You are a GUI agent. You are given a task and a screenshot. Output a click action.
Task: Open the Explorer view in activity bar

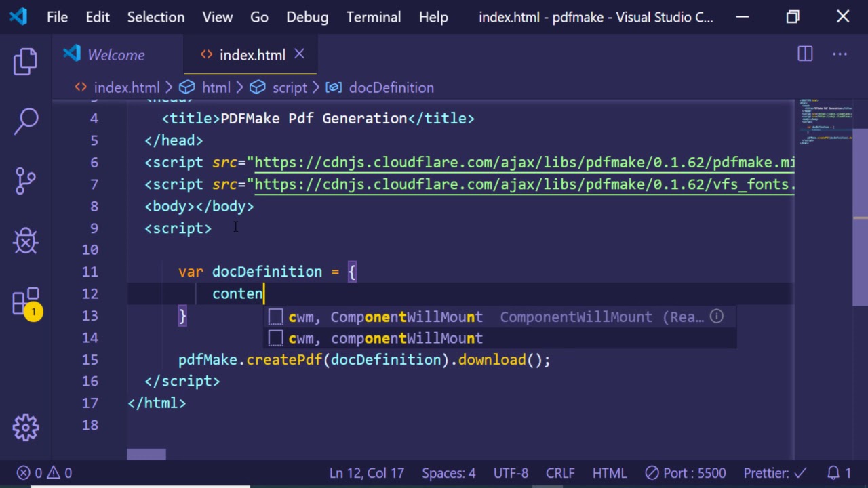[26, 62]
